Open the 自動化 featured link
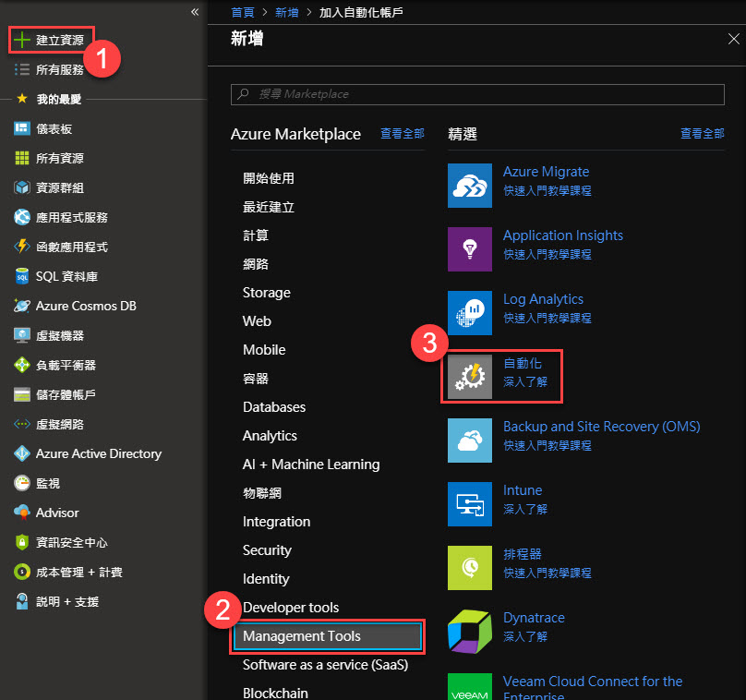The height and width of the screenshot is (700, 746). click(x=523, y=363)
